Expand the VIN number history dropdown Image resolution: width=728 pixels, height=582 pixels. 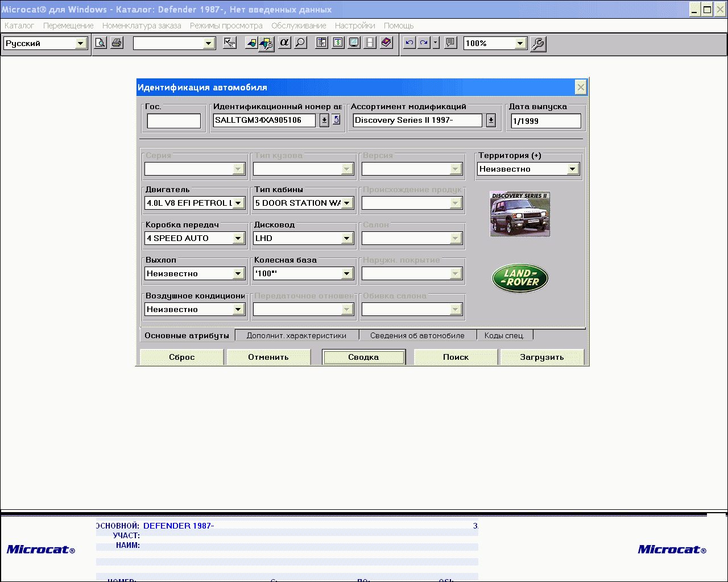[x=324, y=120]
